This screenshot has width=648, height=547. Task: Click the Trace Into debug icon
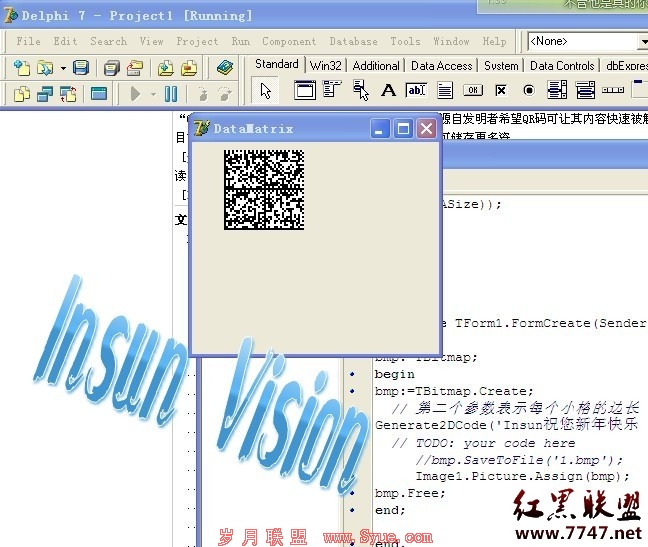203,94
